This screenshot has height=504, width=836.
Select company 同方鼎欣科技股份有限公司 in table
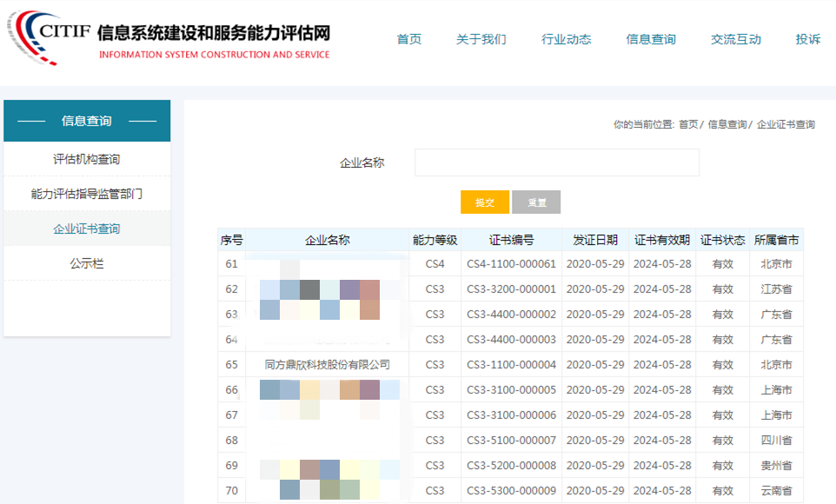(328, 365)
